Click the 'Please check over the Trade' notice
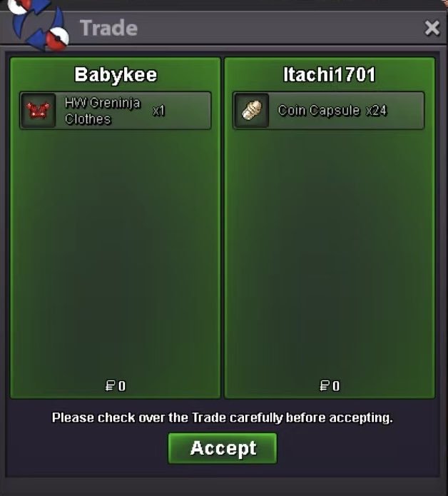448x496 pixels. (x=223, y=417)
